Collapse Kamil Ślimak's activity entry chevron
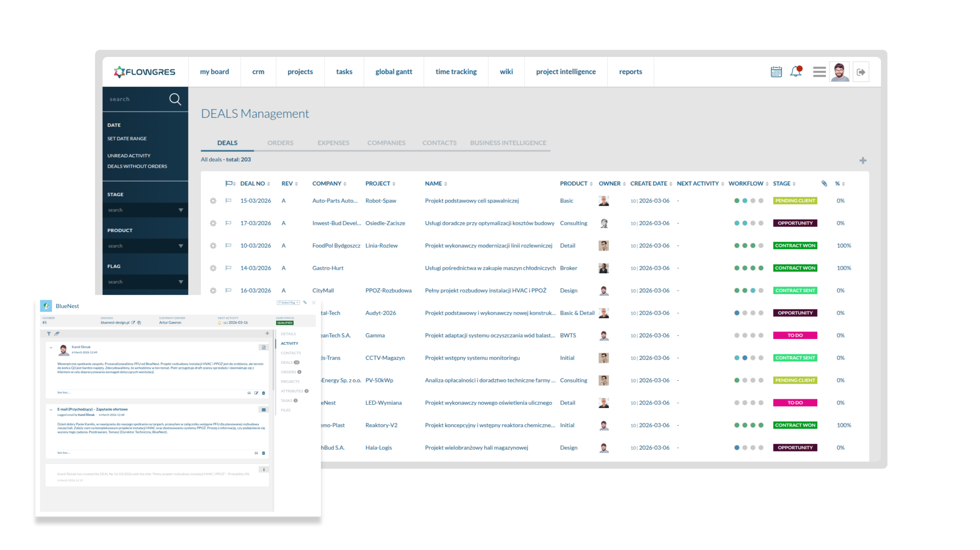Image resolution: width=980 pixels, height=550 pixels. pyautogui.click(x=51, y=347)
